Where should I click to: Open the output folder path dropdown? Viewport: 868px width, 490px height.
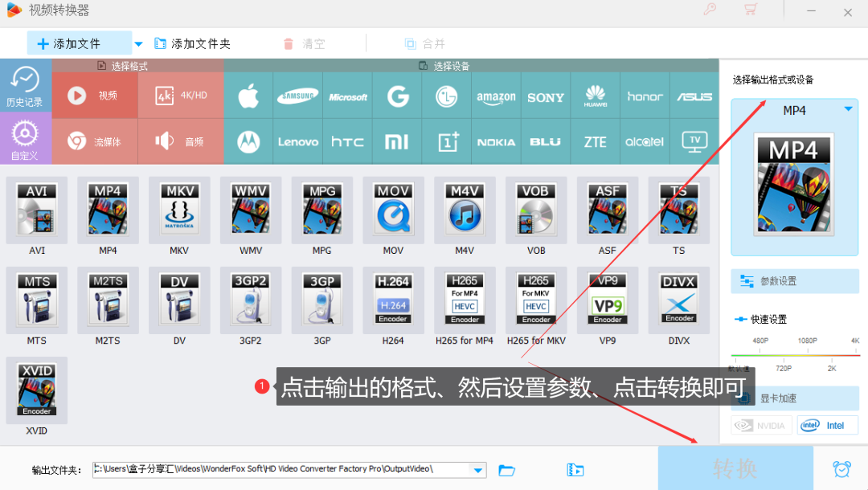click(x=477, y=470)
